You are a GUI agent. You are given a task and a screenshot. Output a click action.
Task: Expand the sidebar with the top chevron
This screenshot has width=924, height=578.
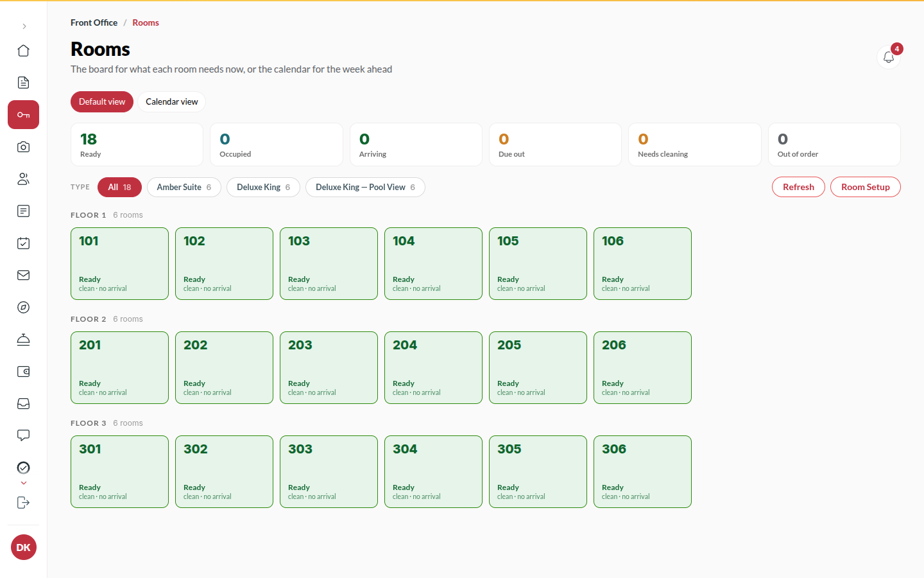click(24, 26)
